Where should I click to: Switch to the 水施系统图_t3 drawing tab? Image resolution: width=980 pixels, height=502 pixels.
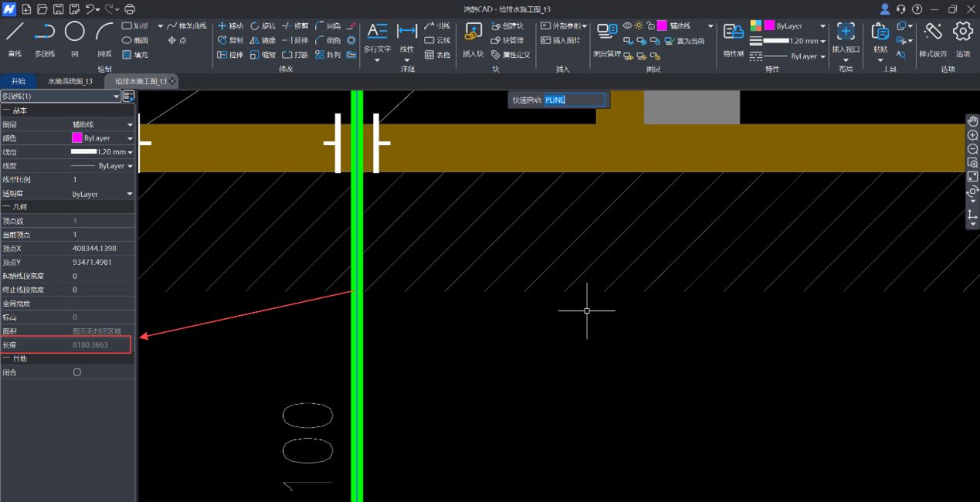click(70, 81)
